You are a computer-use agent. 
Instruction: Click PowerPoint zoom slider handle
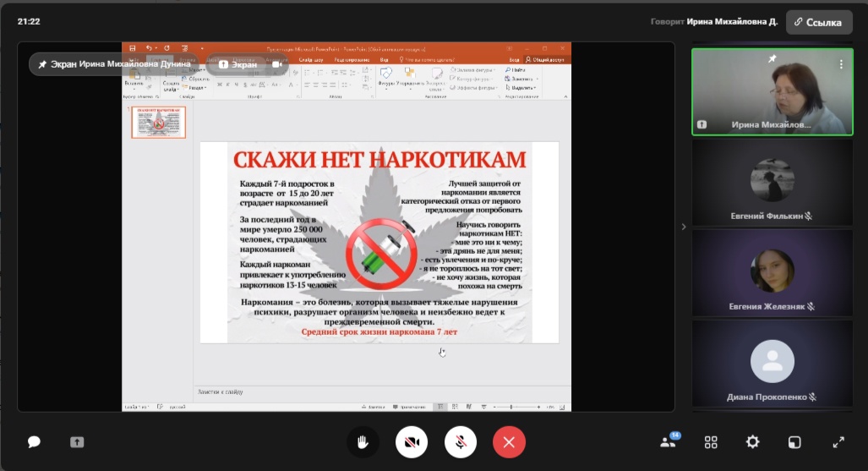pos(510,407)
